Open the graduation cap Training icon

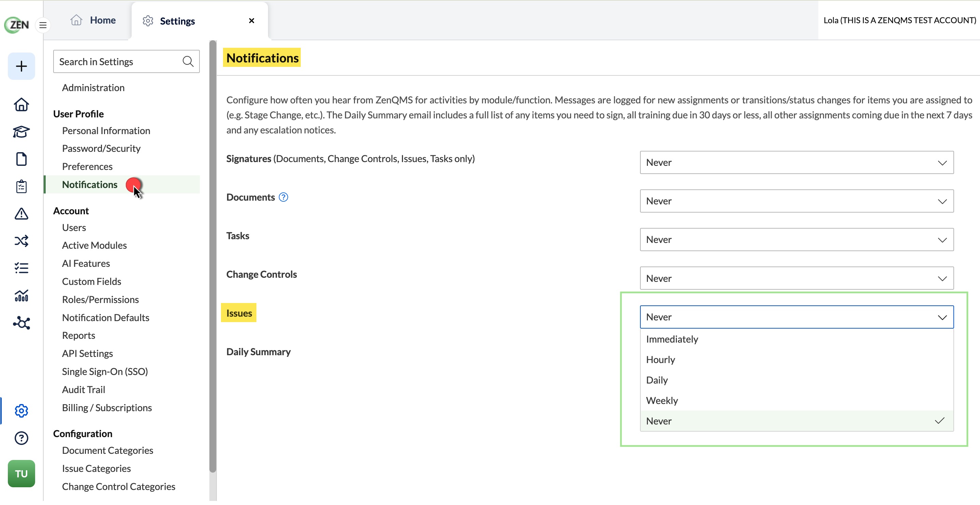21,132
